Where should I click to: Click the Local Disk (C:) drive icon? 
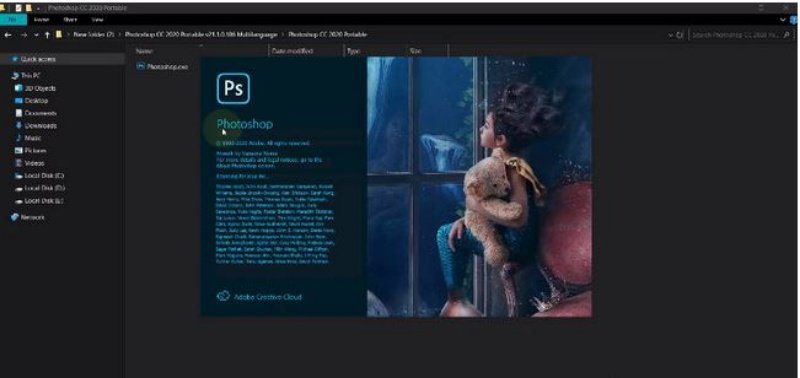pyautogui.click(x=19, y=175)
